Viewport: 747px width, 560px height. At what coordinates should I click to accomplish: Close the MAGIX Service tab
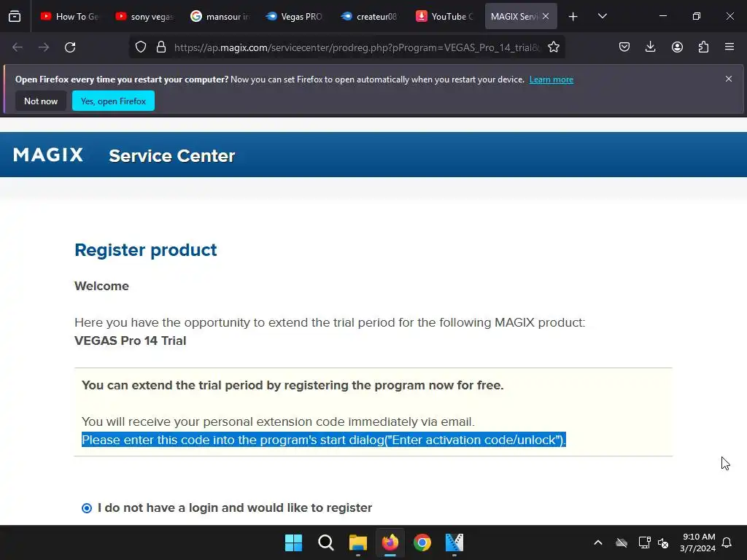pos(546,16)
